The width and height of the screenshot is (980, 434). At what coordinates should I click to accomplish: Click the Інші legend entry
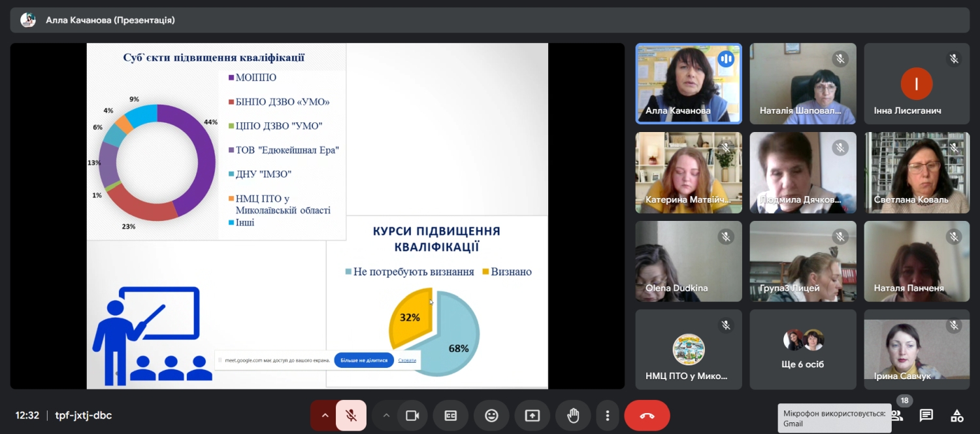click(x=240, y=223)
